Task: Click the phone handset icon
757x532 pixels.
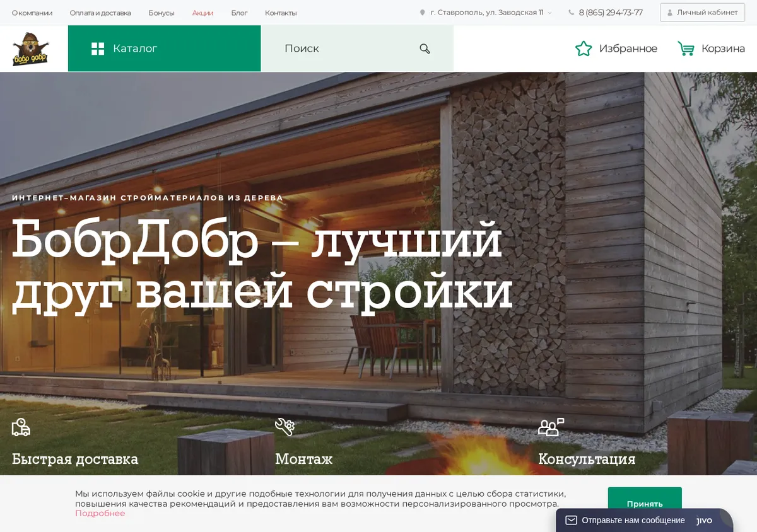Action: (x=572, y=13)
